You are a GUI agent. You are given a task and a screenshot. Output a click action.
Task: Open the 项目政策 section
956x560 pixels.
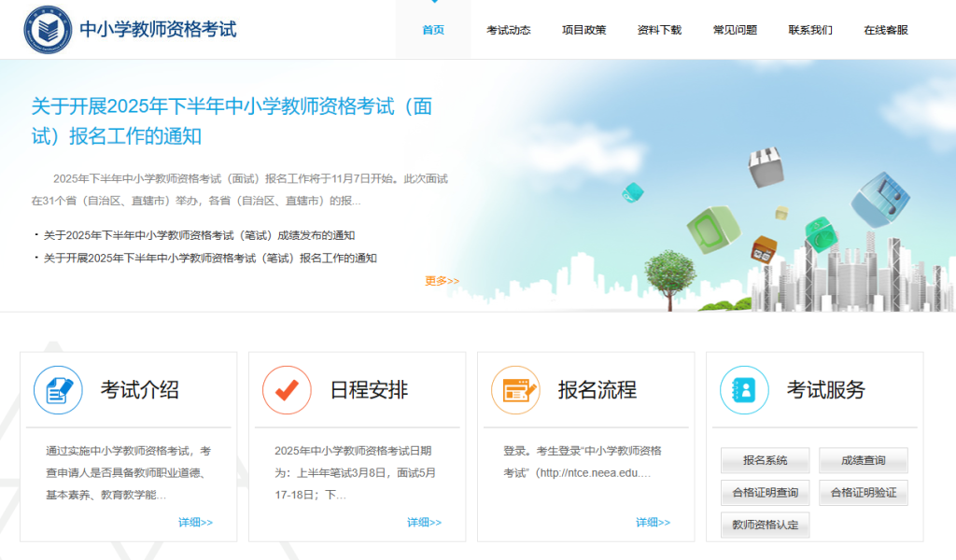tap(583, 29)
